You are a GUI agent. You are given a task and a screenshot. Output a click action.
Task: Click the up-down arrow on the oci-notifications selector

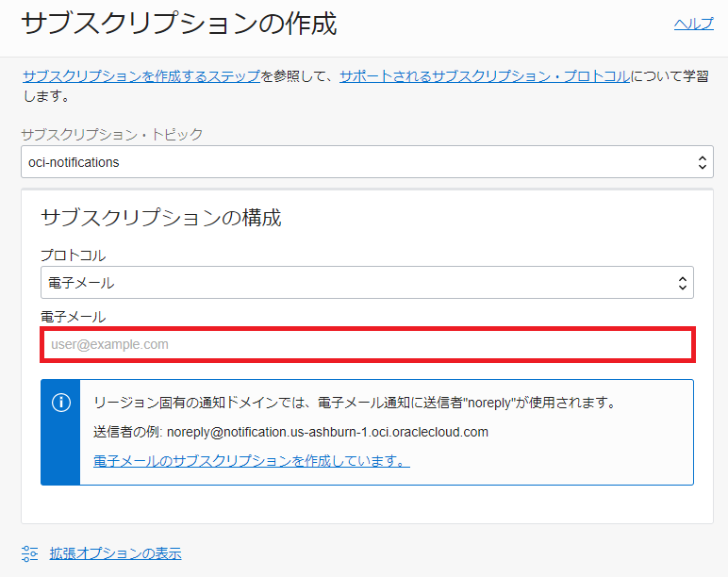703,162
